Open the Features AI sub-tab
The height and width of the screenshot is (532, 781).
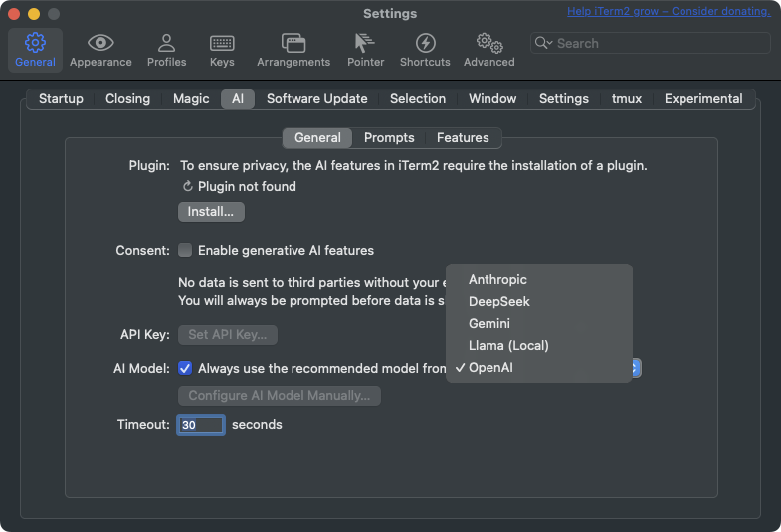[463, 138]
